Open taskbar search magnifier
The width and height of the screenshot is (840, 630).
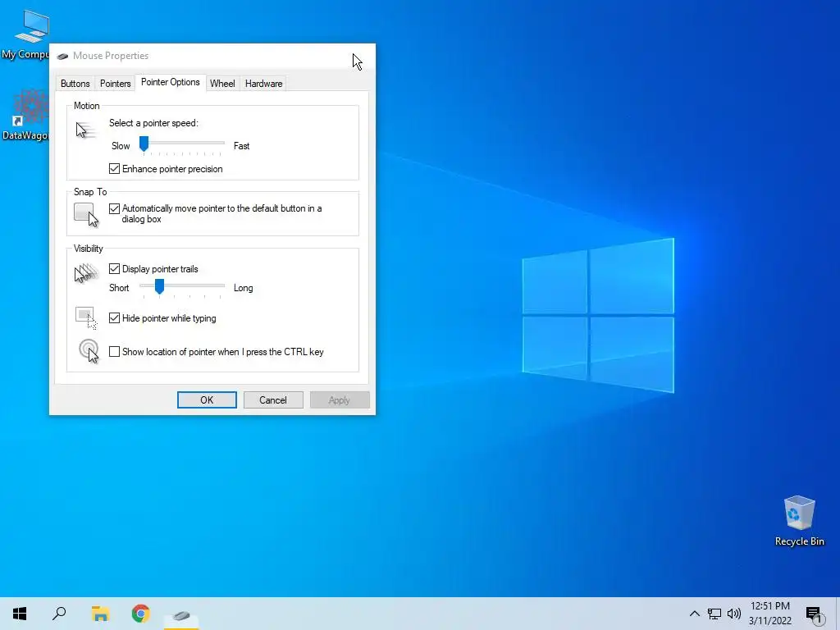59,614
